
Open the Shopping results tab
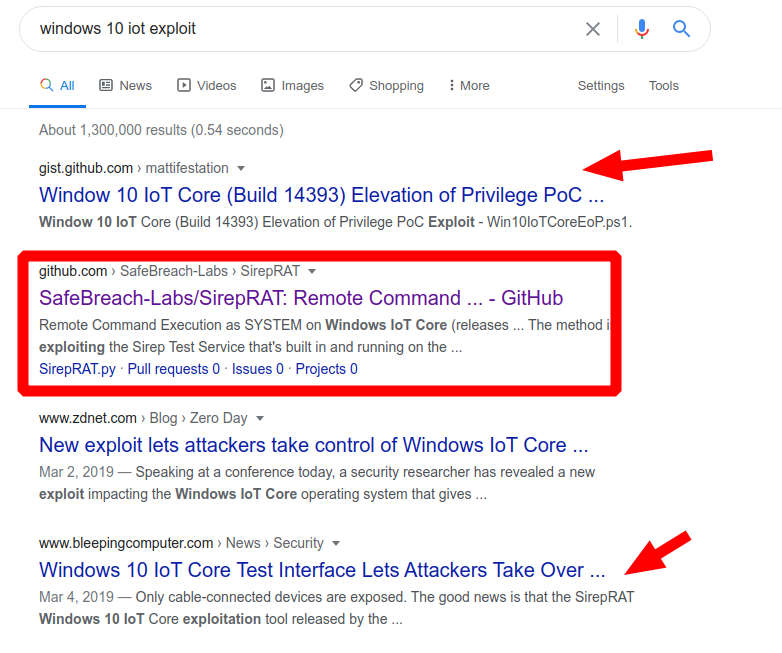coord(386,86)
